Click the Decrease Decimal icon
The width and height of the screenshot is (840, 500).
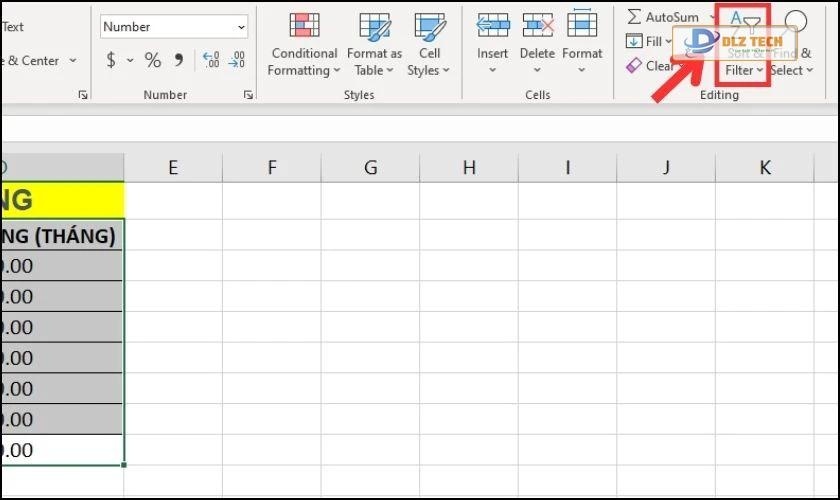tap(236, 61)
